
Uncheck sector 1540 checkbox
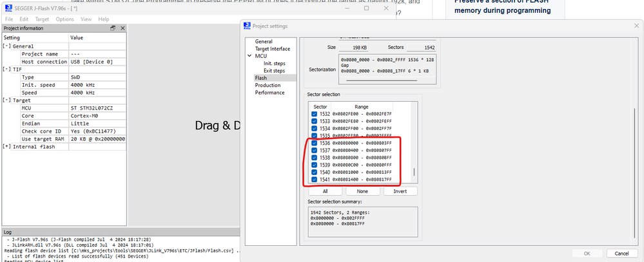click(314, 173)
